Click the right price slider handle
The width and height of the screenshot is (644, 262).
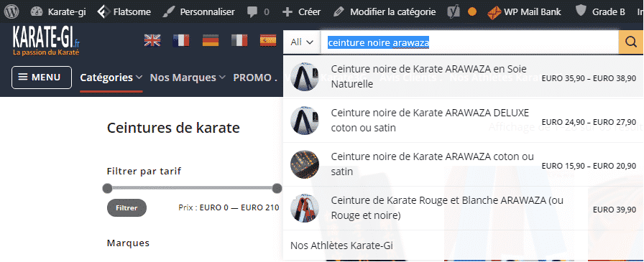tap(277, 188)
